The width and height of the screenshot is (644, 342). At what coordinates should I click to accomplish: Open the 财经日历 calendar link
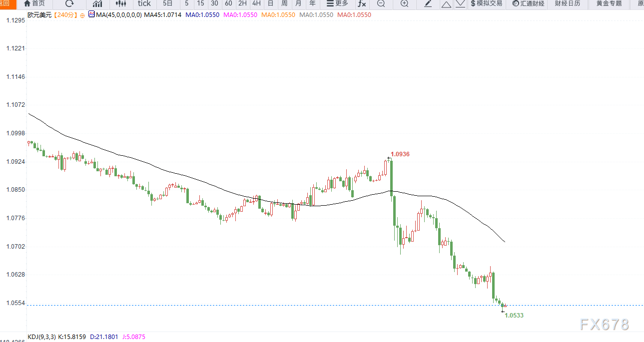coord(568,3)
